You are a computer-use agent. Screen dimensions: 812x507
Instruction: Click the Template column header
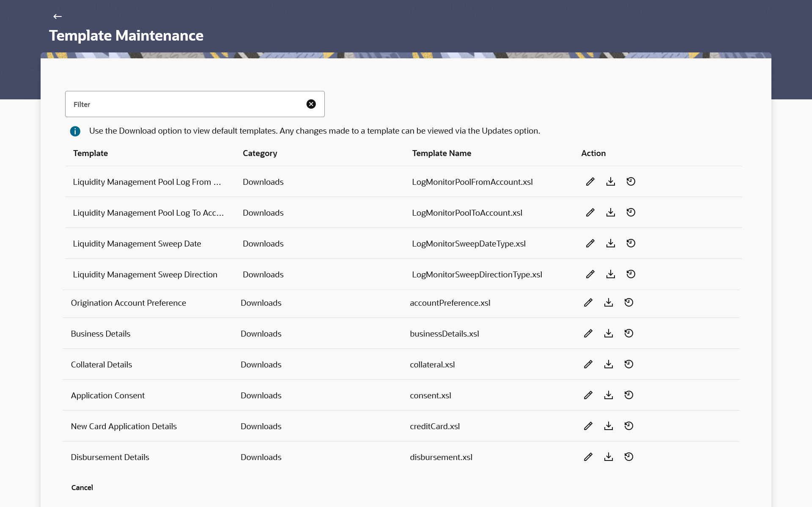(x=90, y=153)
